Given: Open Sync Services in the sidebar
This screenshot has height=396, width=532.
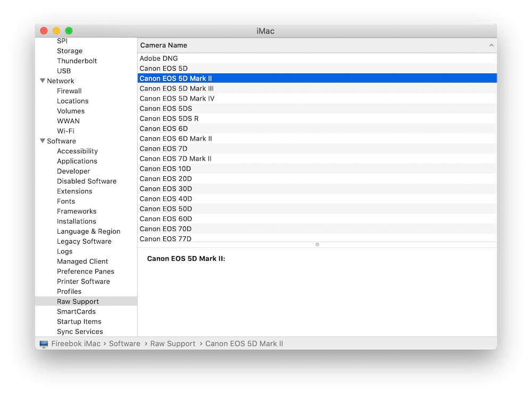Looking at the screenshot, I should click(x=80, y=332).
